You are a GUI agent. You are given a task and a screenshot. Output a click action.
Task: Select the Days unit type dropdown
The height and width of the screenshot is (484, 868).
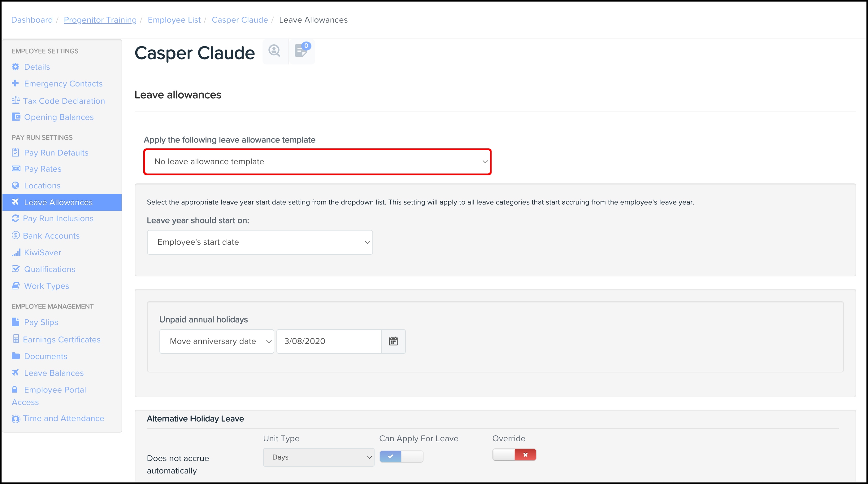319,457
